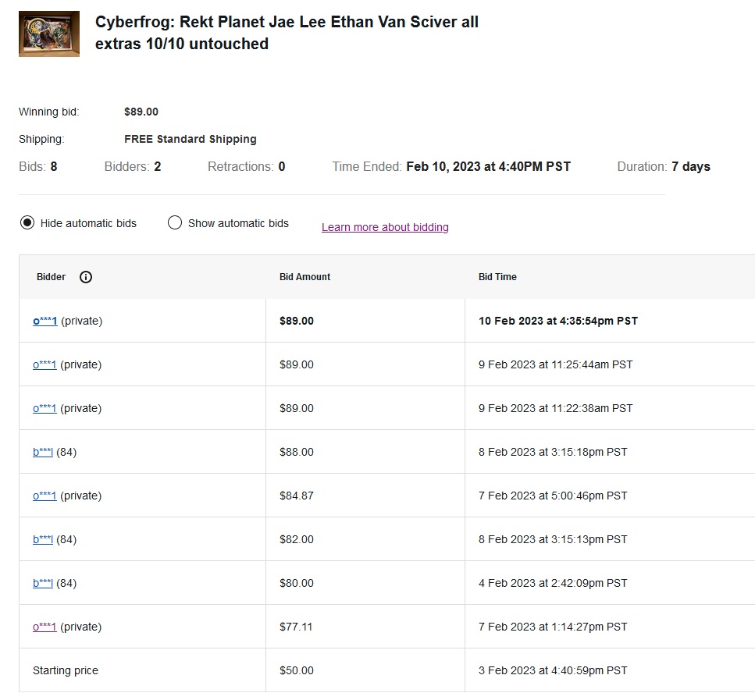
Task: Click the Bid Time column header
Action: pos(497,277)
